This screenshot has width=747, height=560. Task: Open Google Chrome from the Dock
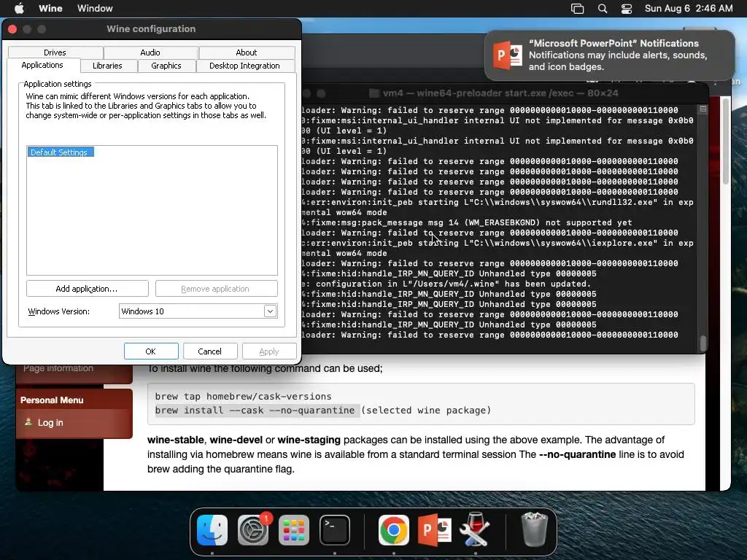393,529
